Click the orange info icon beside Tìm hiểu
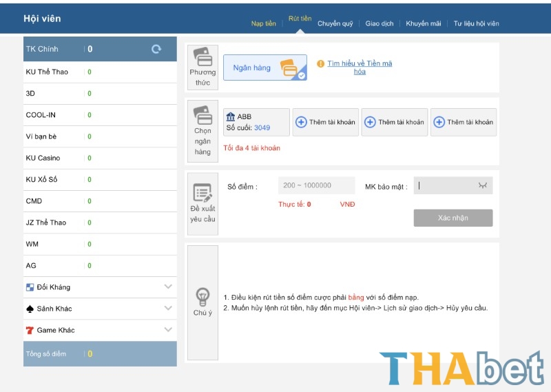This screenshot has height=392, width=551. pos(320,63)
